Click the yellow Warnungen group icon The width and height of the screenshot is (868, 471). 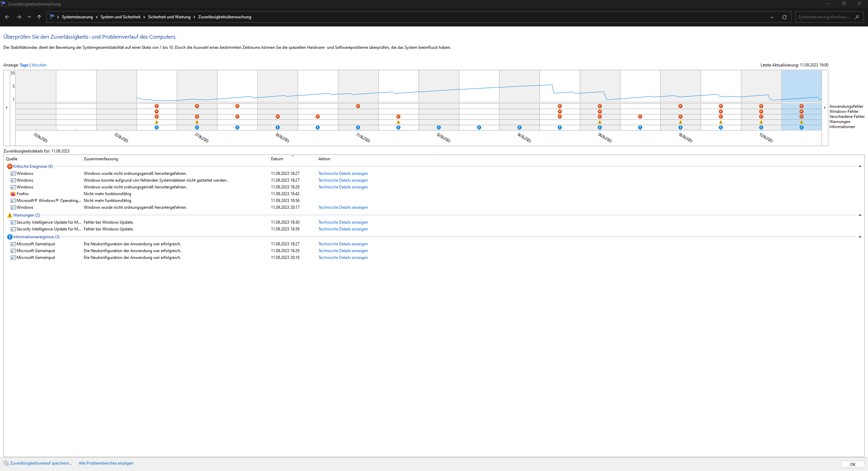9,215
